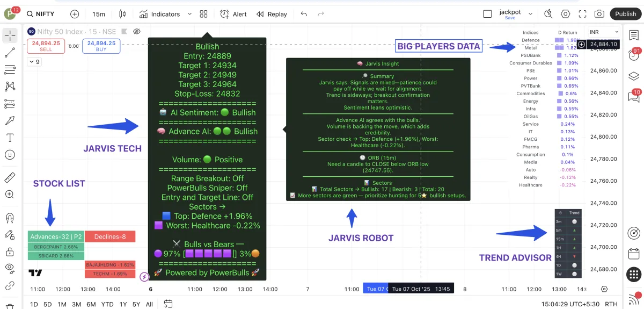Open the NIFTY symbol search

point(41,14)
